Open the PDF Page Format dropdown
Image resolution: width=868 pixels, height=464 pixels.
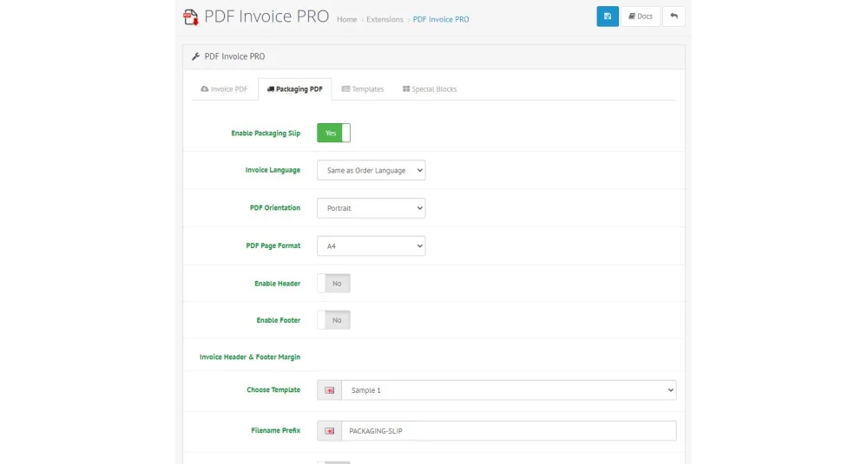coord(371,246)
